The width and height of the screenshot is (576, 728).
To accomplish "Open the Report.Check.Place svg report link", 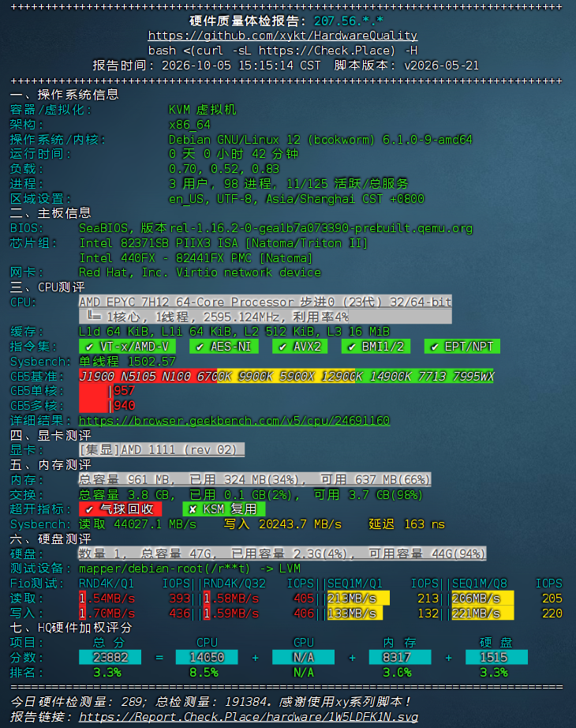I will (249, 717).
